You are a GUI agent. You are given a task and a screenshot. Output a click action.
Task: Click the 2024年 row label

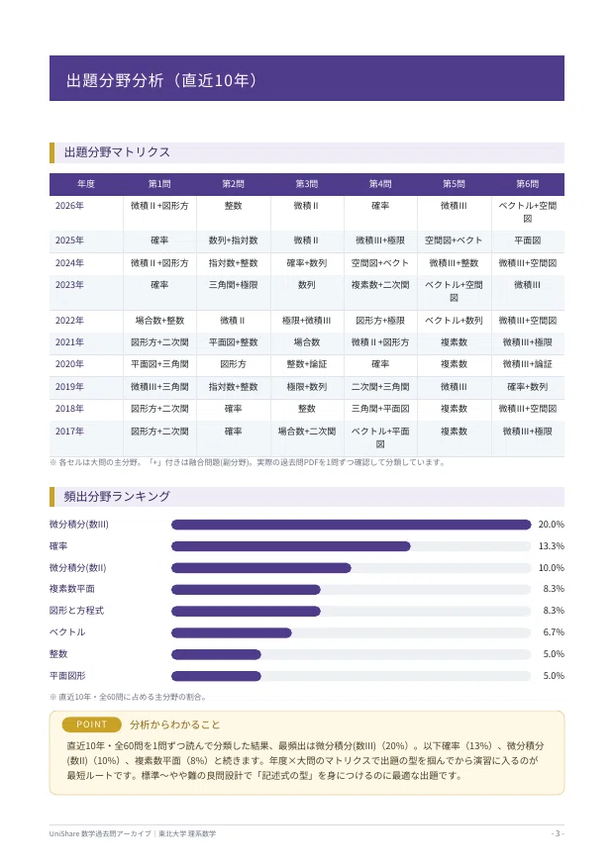click(x=69, y=263)
